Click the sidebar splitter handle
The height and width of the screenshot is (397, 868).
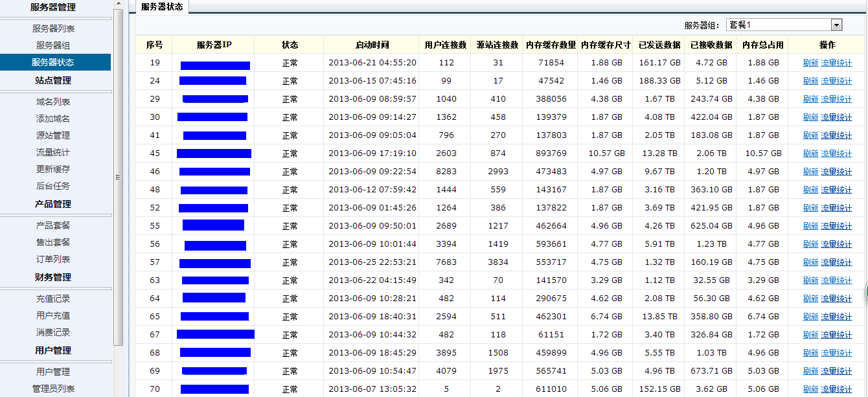pyautogui.click(x=118, y=177)
